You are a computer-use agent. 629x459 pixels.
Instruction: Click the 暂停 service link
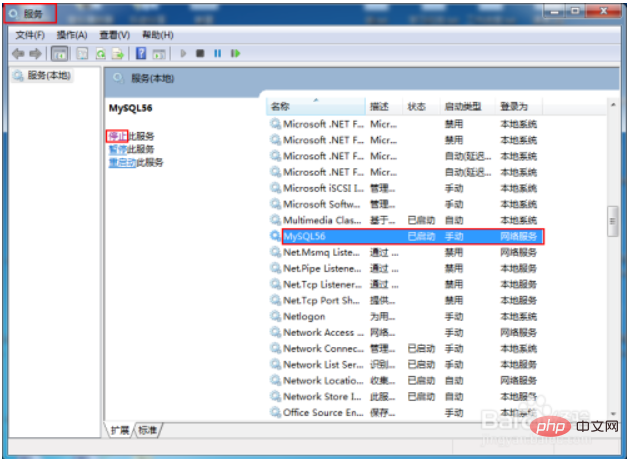117,149
